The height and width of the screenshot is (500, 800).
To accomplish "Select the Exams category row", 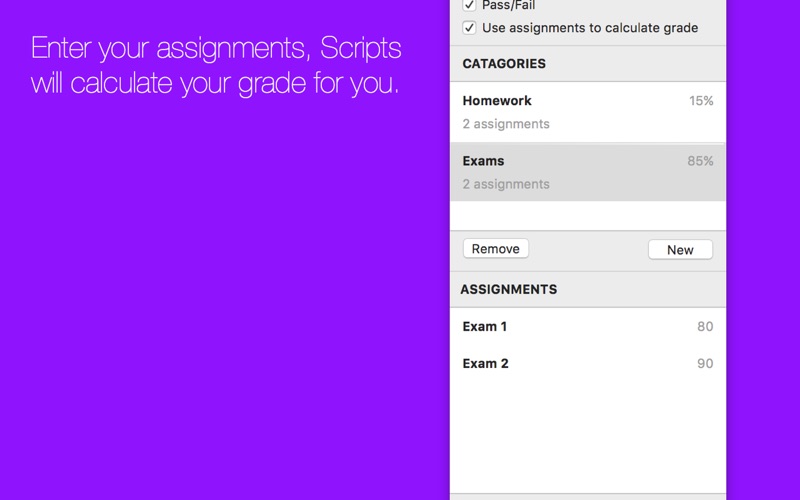I will (587, 172).
